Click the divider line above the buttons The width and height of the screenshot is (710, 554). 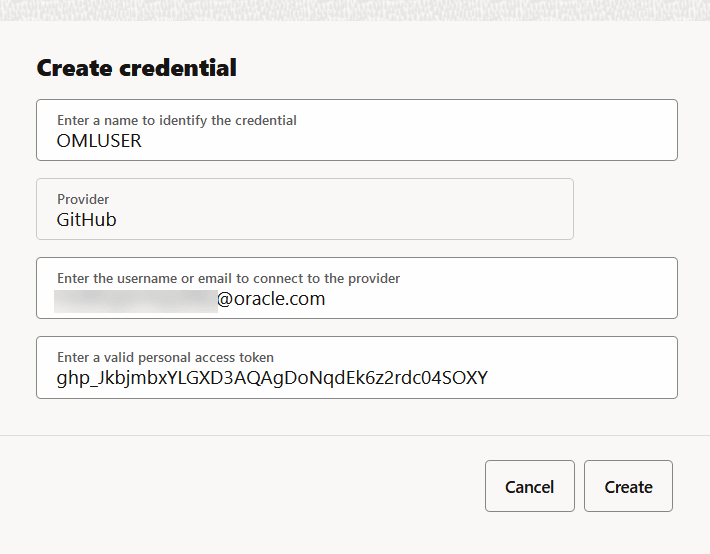click(355, 436)
